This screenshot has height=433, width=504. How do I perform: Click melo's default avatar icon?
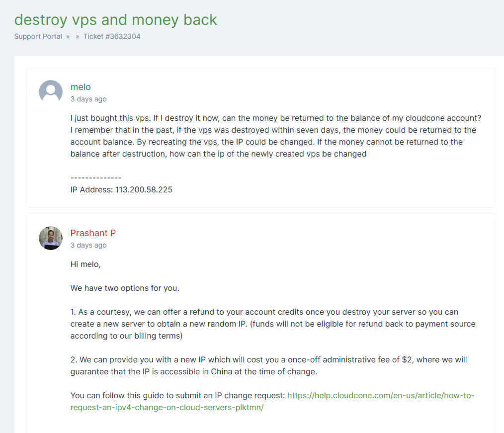[51, 92]
